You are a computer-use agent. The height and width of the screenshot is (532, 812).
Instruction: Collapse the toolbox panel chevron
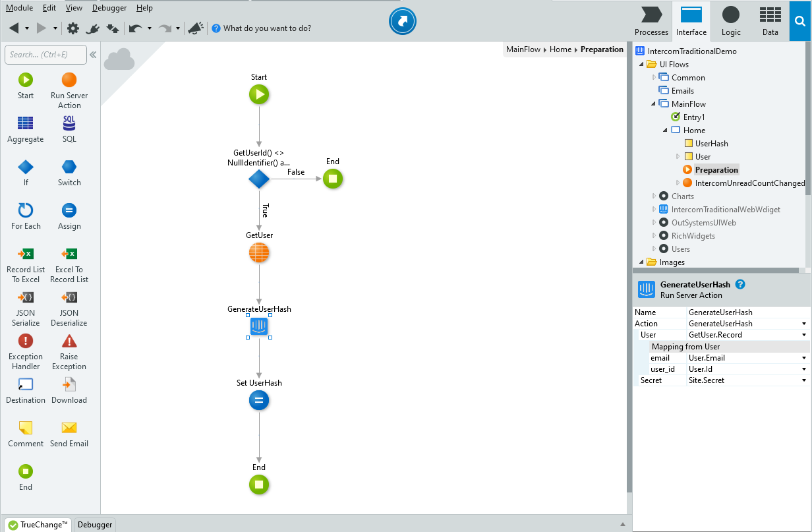pos(93,55)
